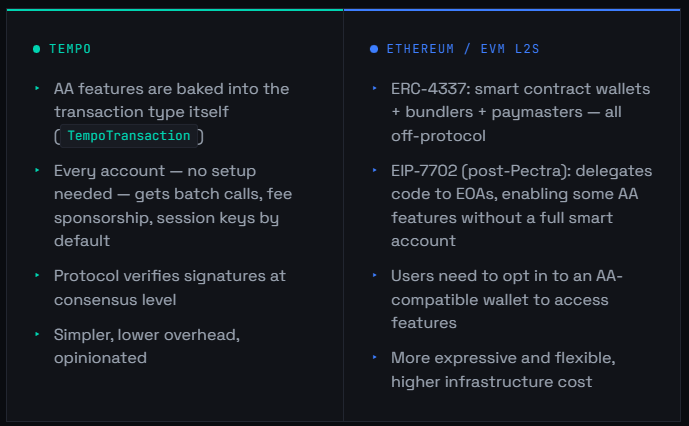Click the bullet arrow before 'ERC-4337: smart contract wallets'

374,89
